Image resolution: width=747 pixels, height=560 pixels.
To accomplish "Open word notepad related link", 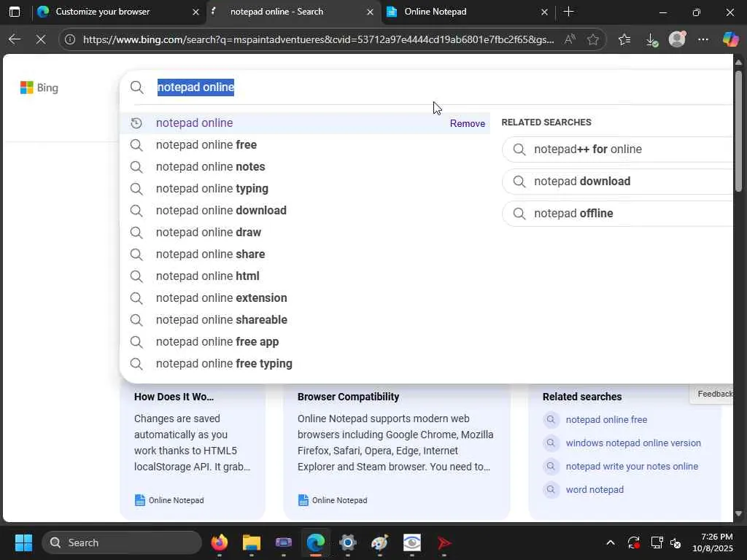I will (x=595, y=489).
